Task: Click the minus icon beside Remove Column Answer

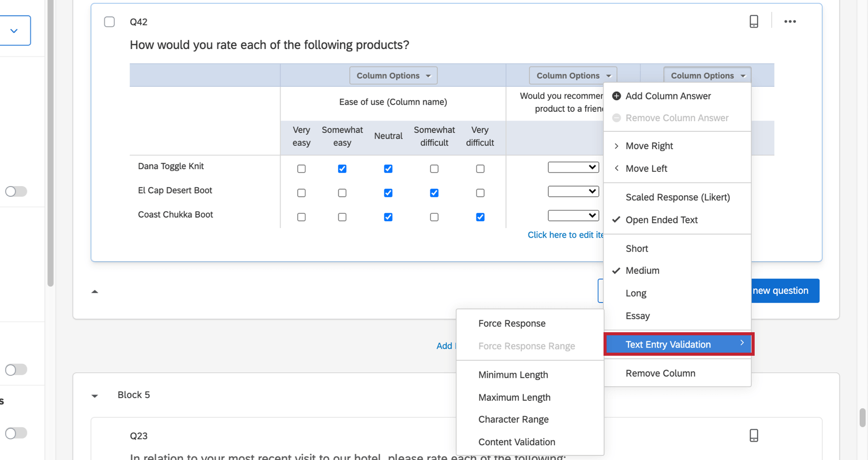Action: pos(616,118)
